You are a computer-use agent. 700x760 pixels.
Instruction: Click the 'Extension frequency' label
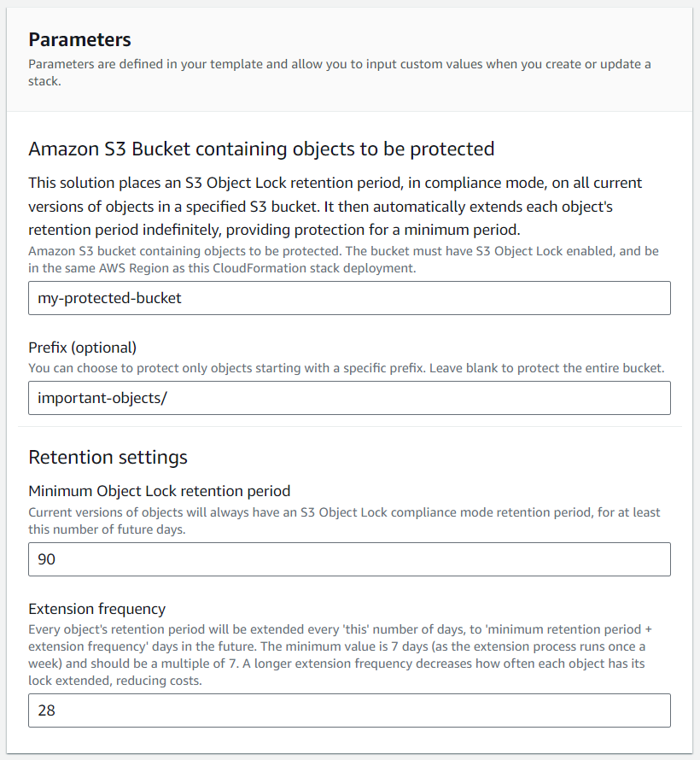click(95, 609)
